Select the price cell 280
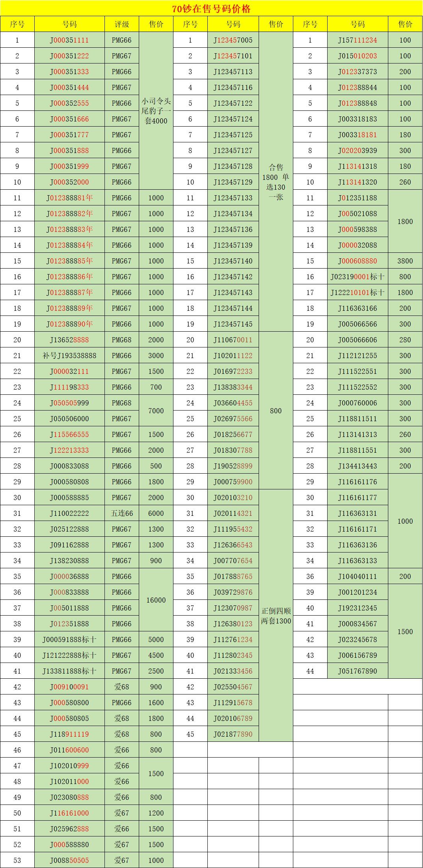Screen dimensions: 423x868 point(405,340)
